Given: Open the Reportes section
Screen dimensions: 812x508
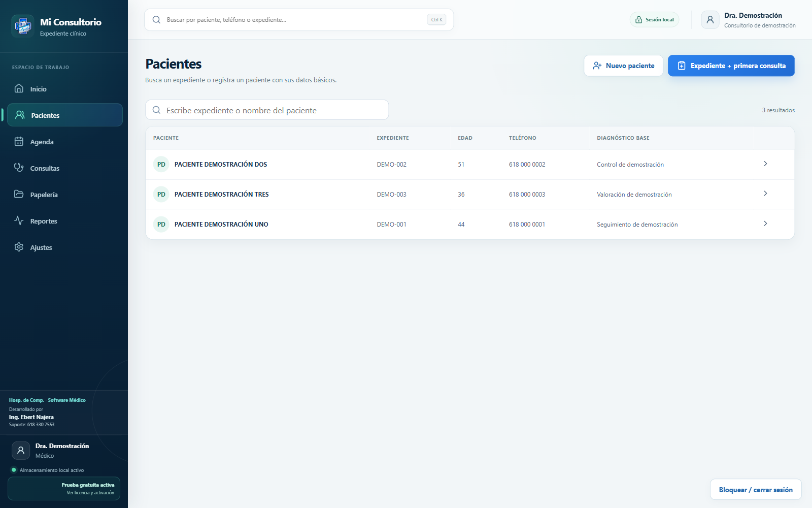Looking at the screenshot, I should 65,220.
